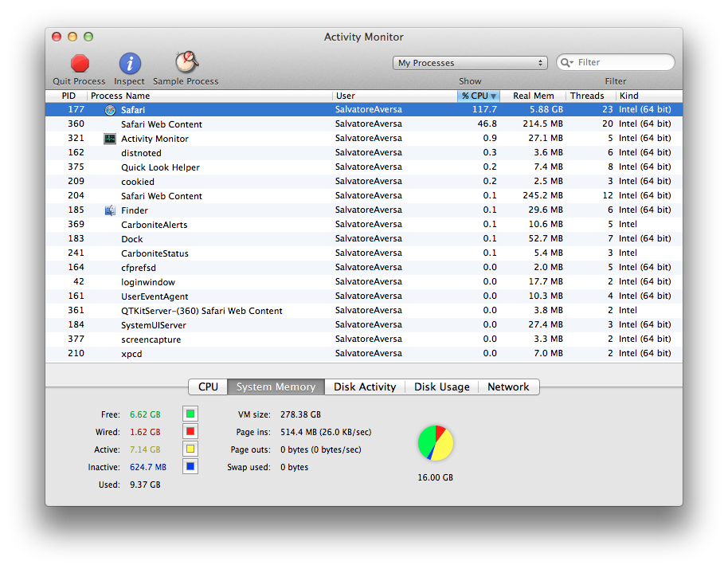
Task: Click the green Free memory color swatch
Action: (190, 414)
